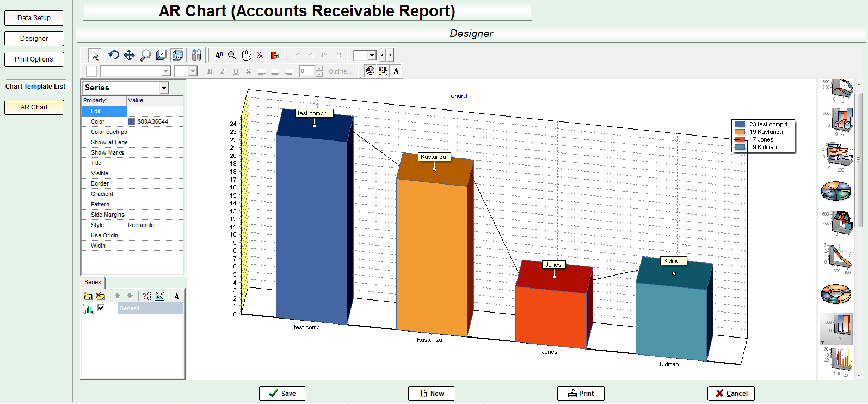This screenshot has height=404, width=868.
Task: Open the Series selector dropdown
Action: 164,88
